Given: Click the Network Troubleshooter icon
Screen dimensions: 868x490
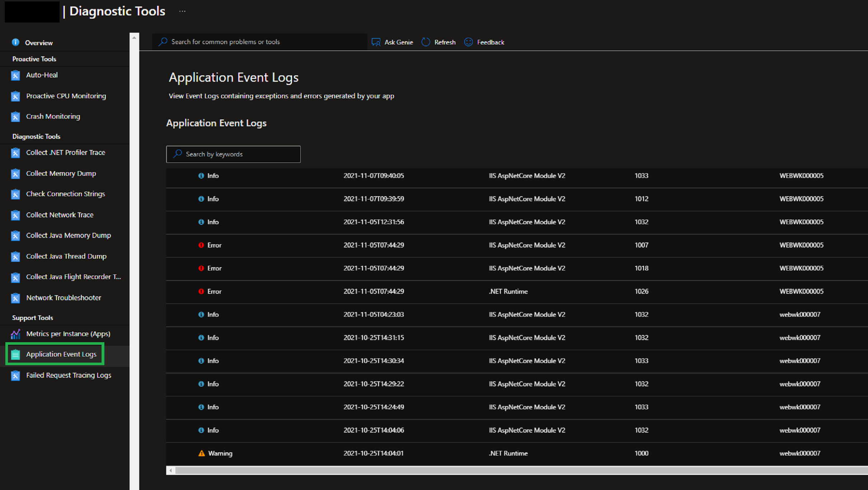Looking at the screenshot, I should tap(15, 298).
